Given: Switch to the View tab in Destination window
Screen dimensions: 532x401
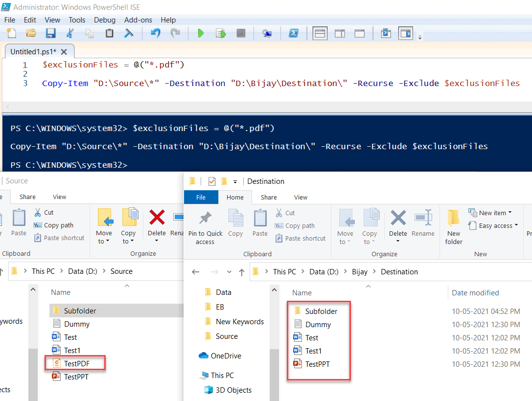Looking at the screenshot, I should pos(301,197).
